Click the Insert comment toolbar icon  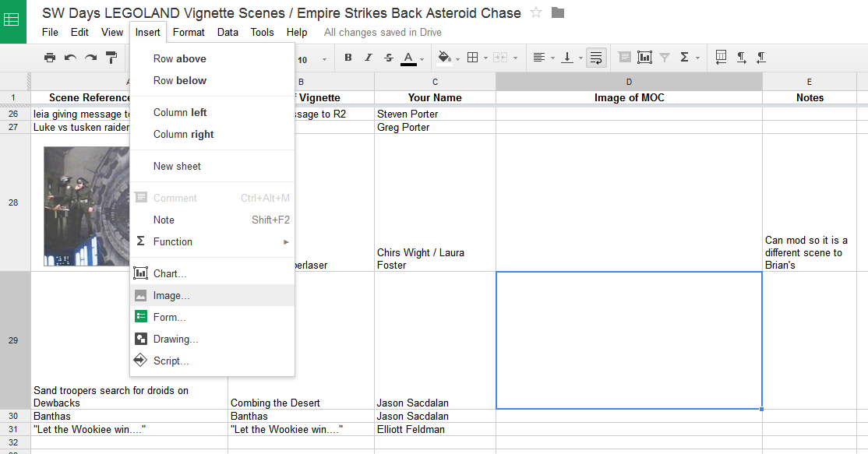coord(624,57)
